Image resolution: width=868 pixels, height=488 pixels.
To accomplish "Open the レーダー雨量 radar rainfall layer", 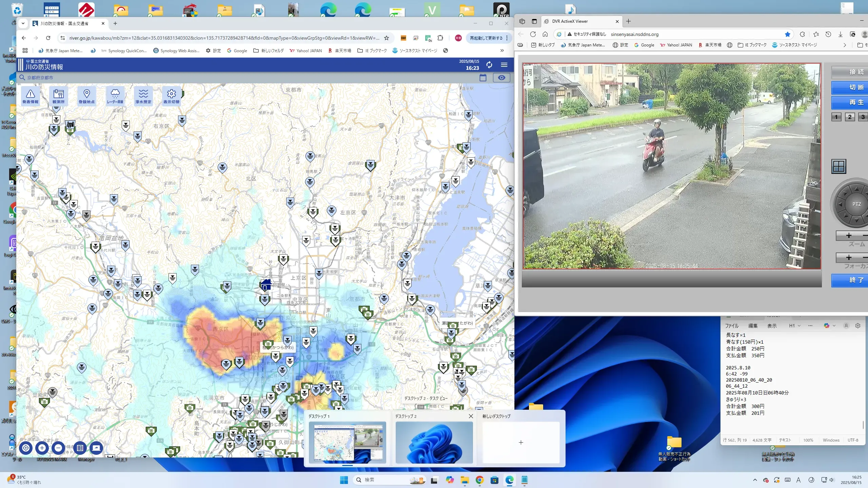I will point(115,96).
